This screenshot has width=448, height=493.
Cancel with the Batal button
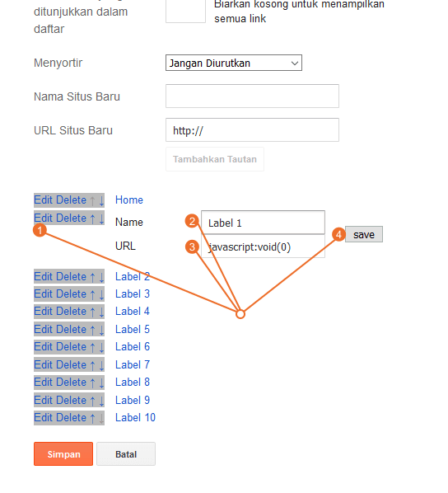[126, 453]
